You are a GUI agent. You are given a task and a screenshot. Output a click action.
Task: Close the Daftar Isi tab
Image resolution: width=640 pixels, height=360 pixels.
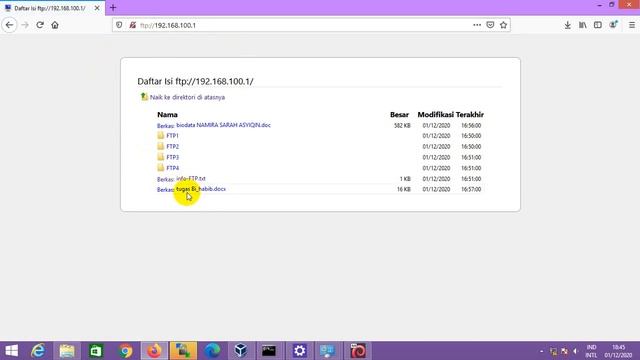(97, 8)
